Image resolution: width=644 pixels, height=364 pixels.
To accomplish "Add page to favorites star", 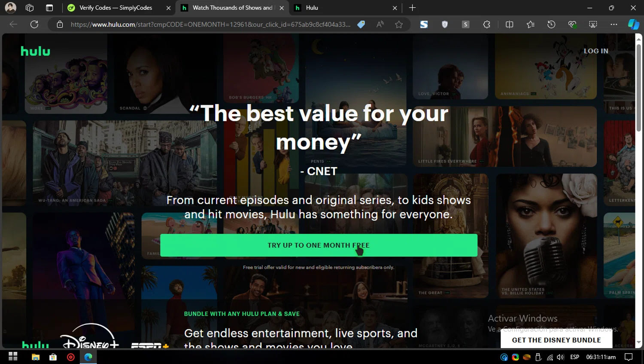I will 399,24.
